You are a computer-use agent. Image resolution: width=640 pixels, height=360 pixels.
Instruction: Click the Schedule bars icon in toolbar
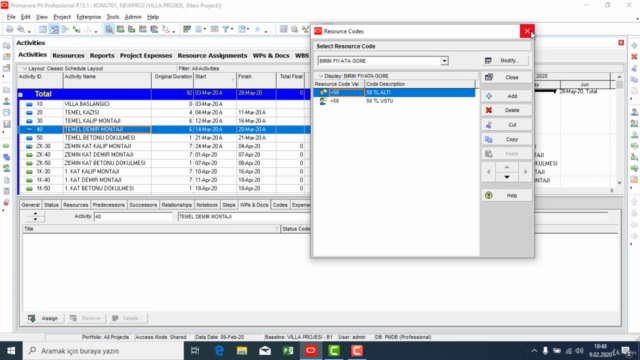tap(187, 29)
